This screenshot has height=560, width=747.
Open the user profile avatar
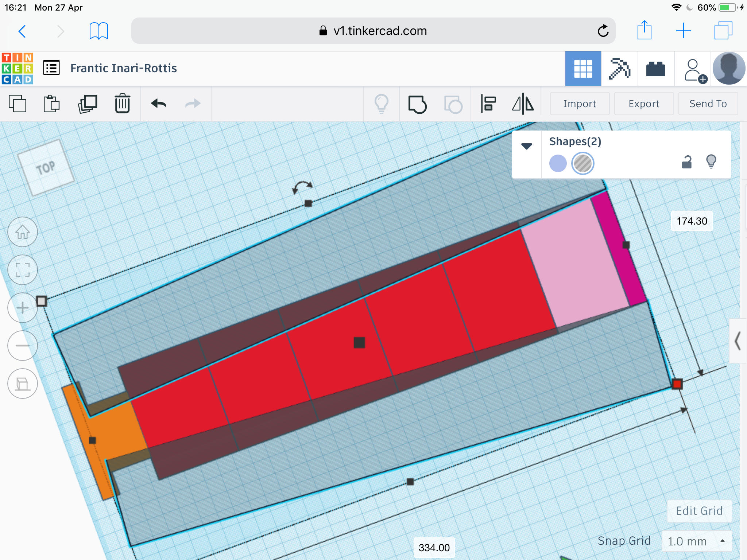[729, 69]
